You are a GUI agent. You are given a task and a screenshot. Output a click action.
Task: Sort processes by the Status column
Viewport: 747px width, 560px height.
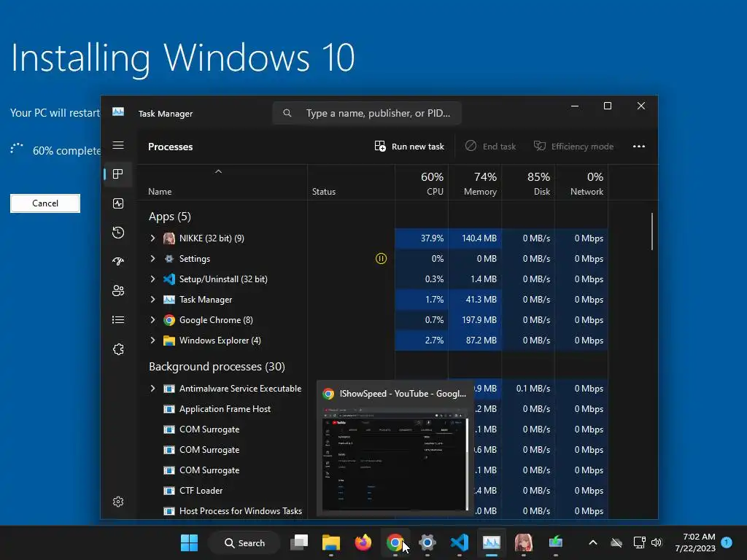pos(351,183)
